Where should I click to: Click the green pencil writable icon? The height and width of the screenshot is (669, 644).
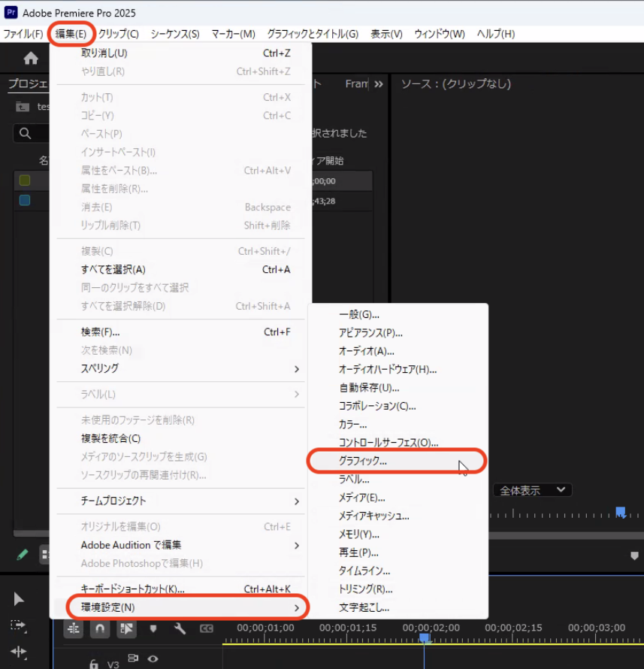click(x=23, y=555)
